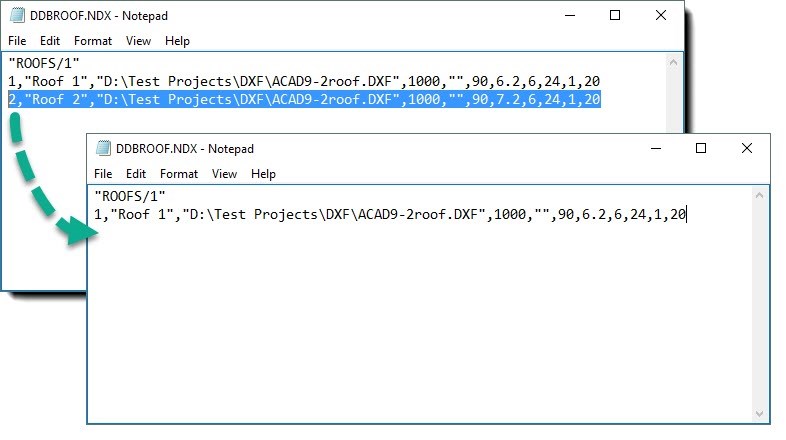Click highlighted Roof 2 line in back window
The width and height of the screenshot is (786, 440).
coord(304,99)
